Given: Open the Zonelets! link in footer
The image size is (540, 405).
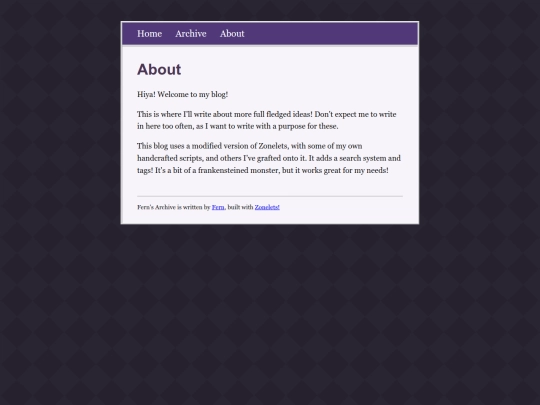Looking at the screenshot, I should (267, 207).
